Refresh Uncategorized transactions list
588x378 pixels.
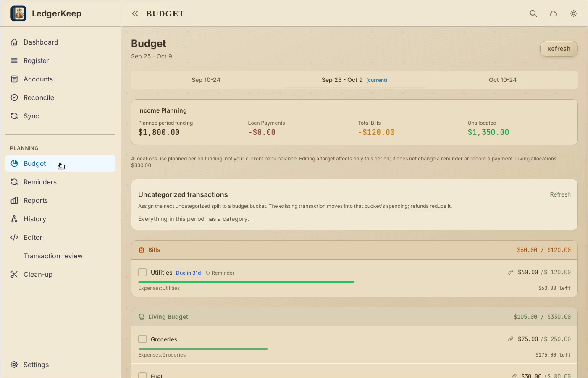560,194
